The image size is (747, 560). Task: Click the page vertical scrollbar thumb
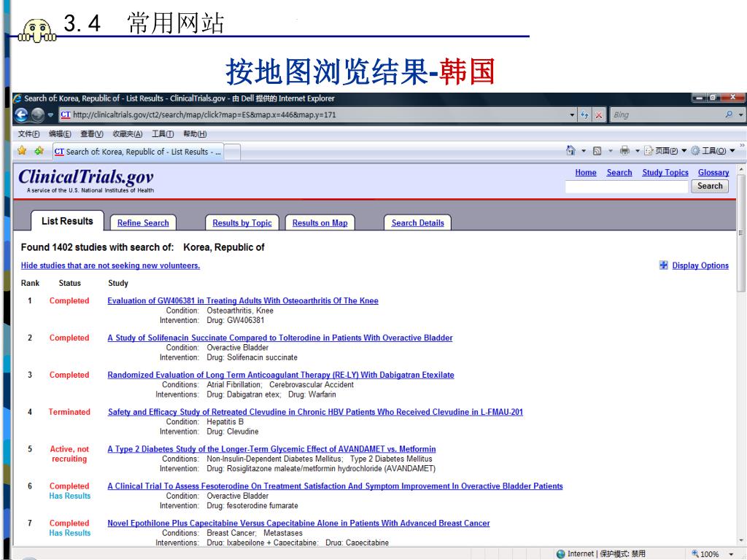coord(741,233)
